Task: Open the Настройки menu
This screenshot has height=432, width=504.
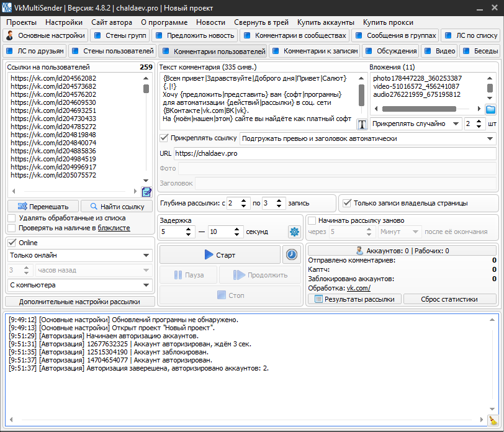Action: click(63, 22)
